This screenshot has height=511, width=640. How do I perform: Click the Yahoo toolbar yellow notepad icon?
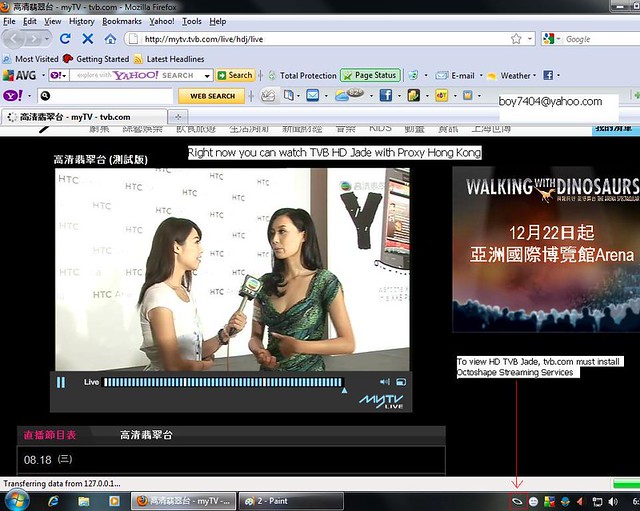[x=413, y=96]
